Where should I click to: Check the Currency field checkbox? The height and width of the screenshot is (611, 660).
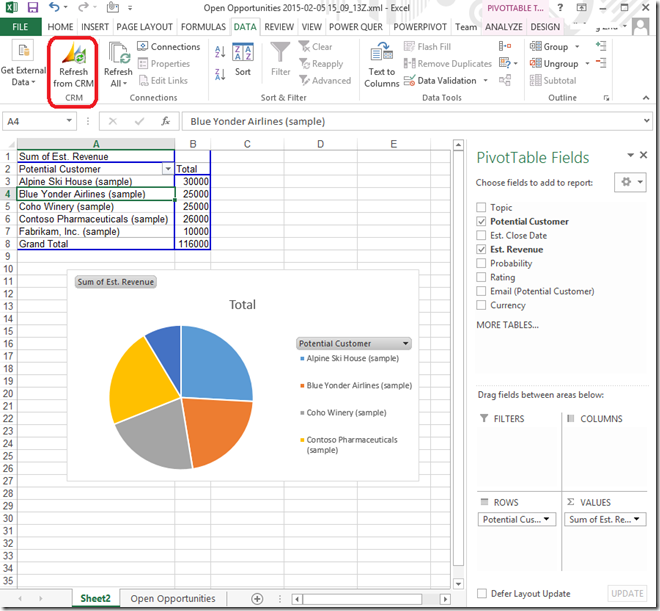(481, 305)
